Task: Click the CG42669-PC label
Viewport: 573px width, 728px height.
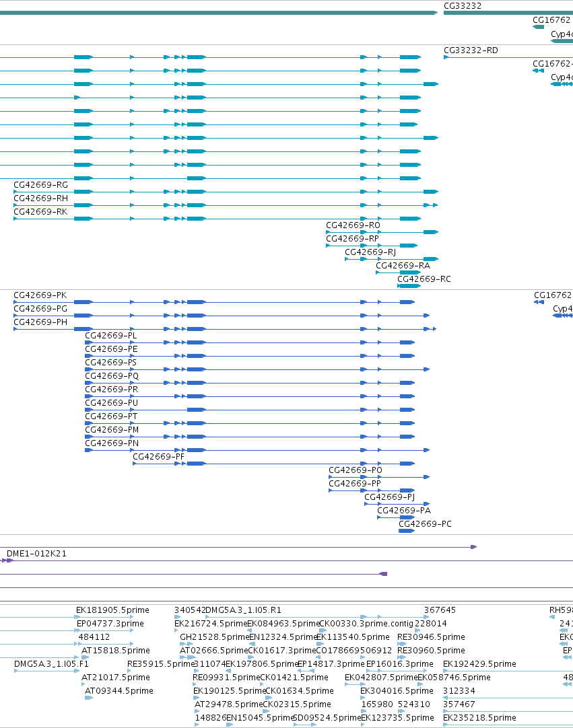Action: pyautogui.click(x=426, y=524)
